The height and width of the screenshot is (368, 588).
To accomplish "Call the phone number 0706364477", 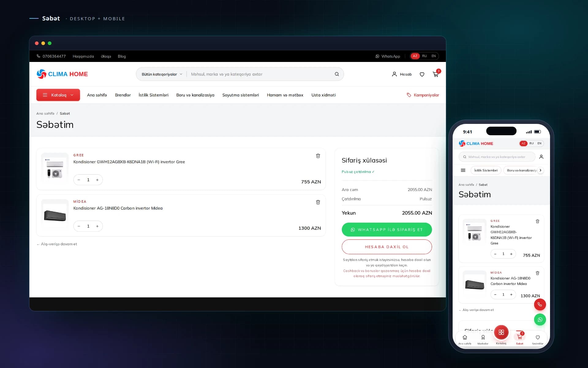I will click(51, 56).
